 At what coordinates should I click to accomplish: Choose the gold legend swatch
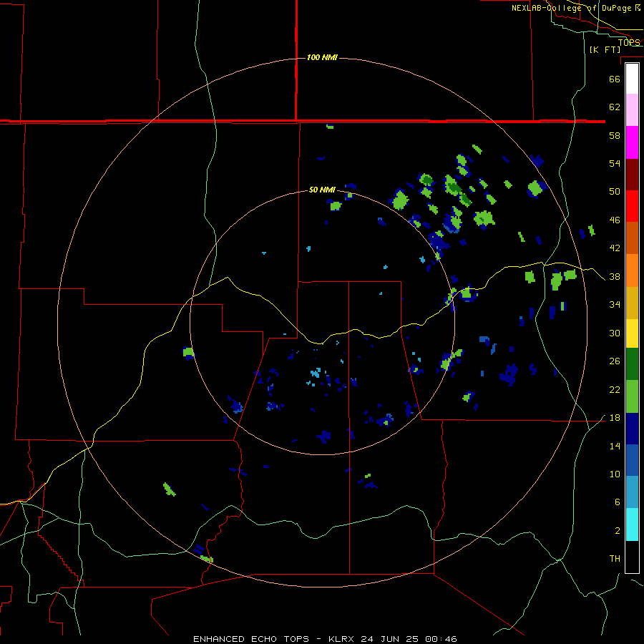coord(632,303)
